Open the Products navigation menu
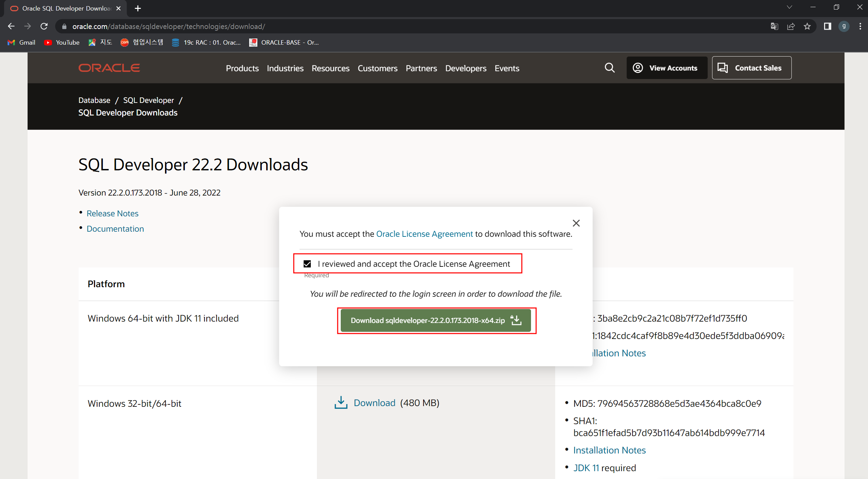868x479 pixels. 242,68
